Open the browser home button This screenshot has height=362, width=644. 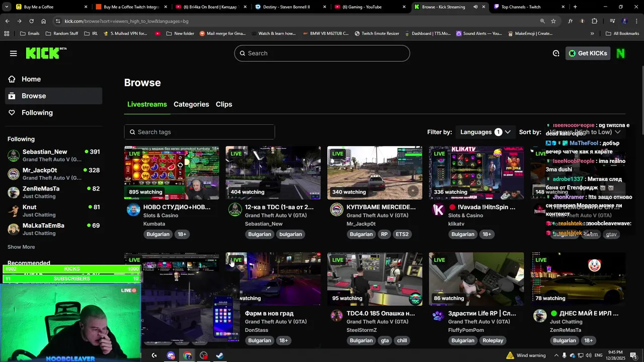pos(44,21)
